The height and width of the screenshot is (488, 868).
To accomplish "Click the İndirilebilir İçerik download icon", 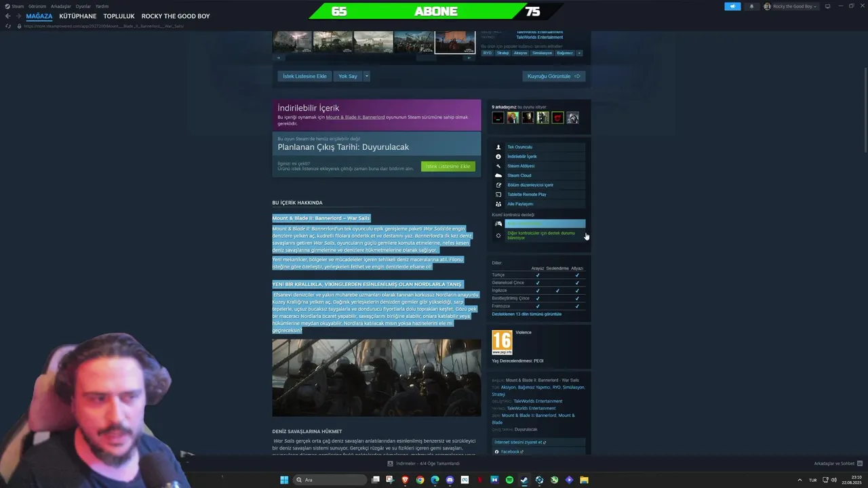I will pos(498,157).
